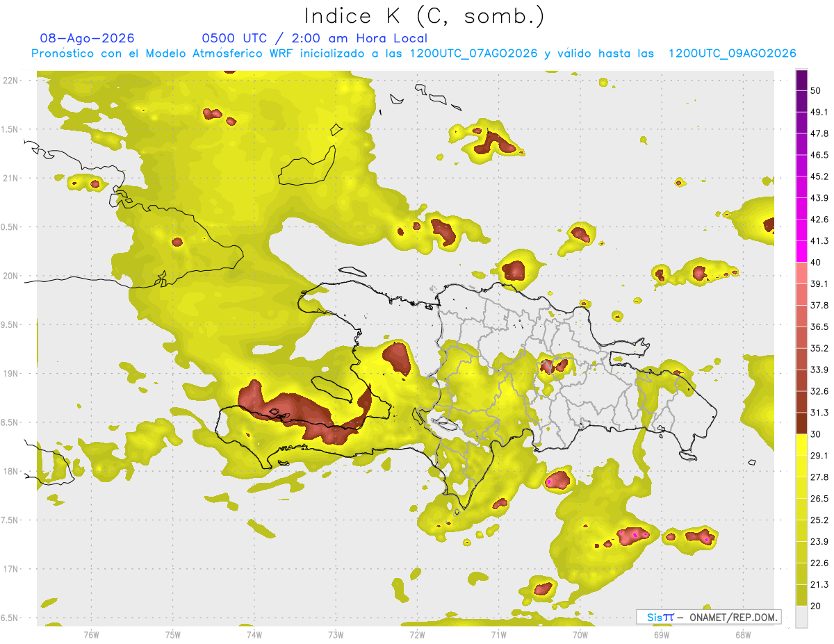
Task: Click the colorbar value '45.2'
Action: click(x=819, y=176)
